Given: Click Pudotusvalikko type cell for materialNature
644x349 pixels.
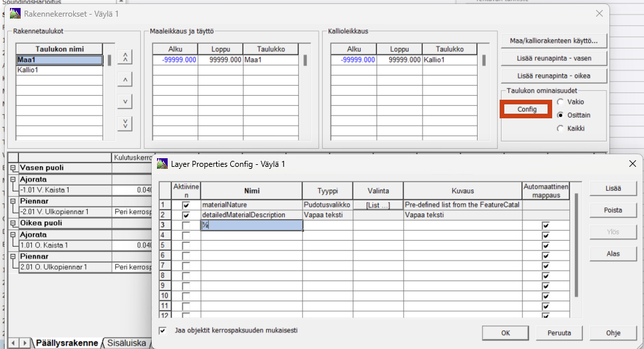Looking at the screenshot, I should (327, 205).
